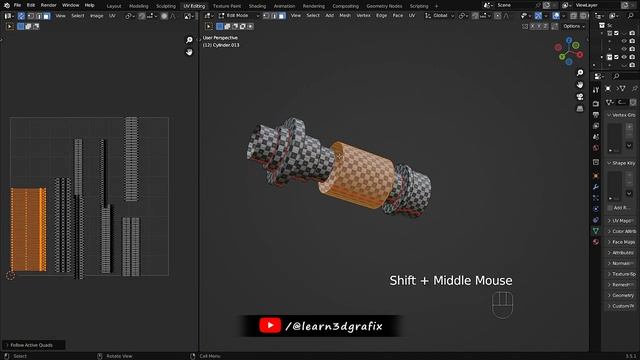The height and width of the screenshot is (360, 640).
Task: Switch to the Sculpting workspace tab
Action: [166, 6]
